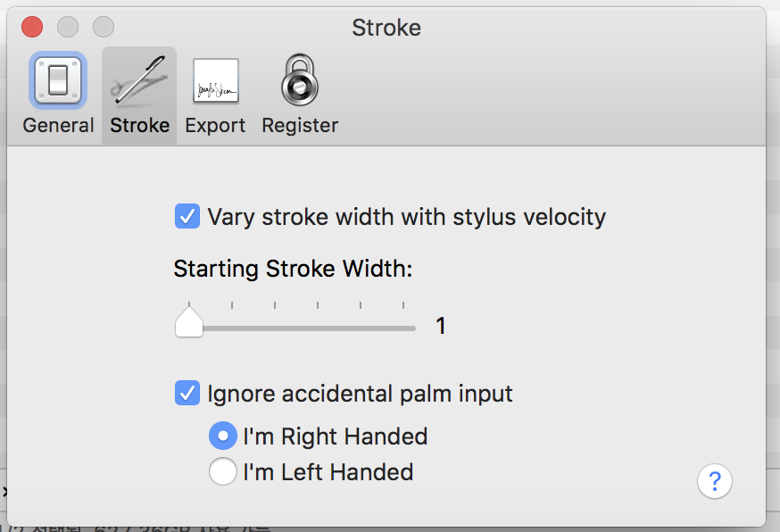Click the gray minimize window button

coord(68,27)
